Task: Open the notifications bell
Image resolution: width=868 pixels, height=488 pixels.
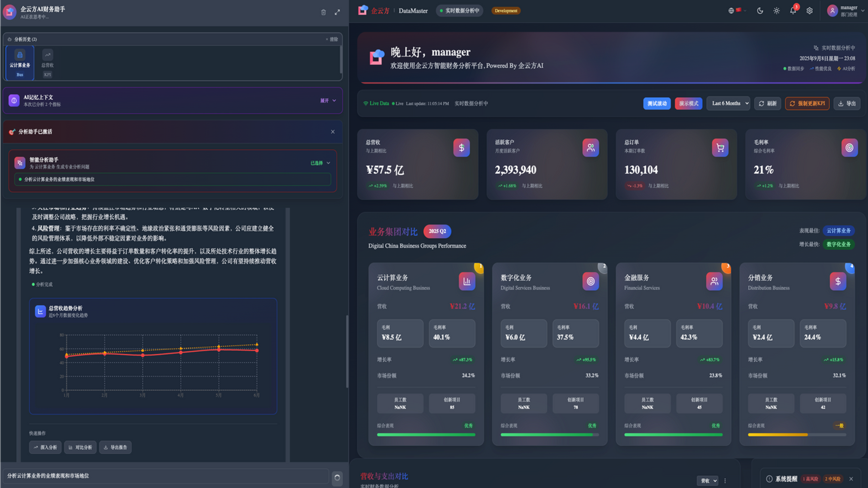Action: (793, 11)
